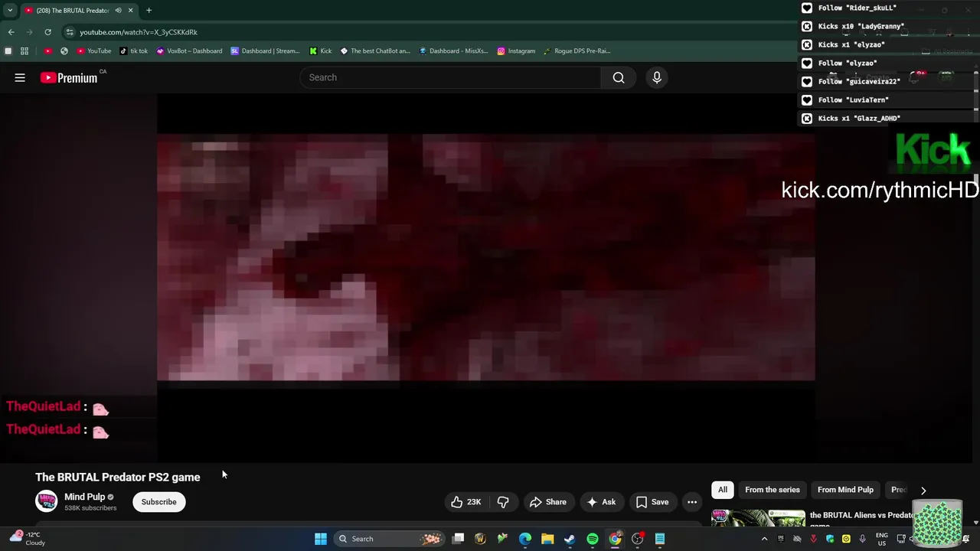Open the weather widget showing -12°C
This screenshot has height=551, width=980.
point(28,539)
